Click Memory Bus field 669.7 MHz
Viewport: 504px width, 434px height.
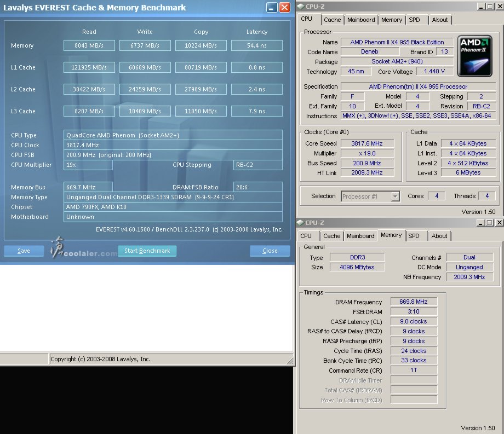pyautogui.click(x=88, y=187)
